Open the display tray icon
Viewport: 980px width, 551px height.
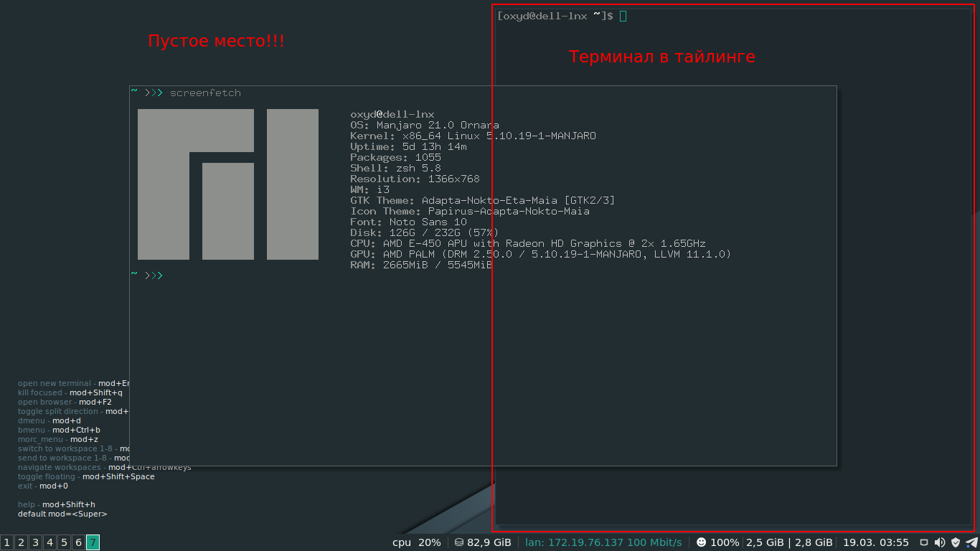pos(924,542)
